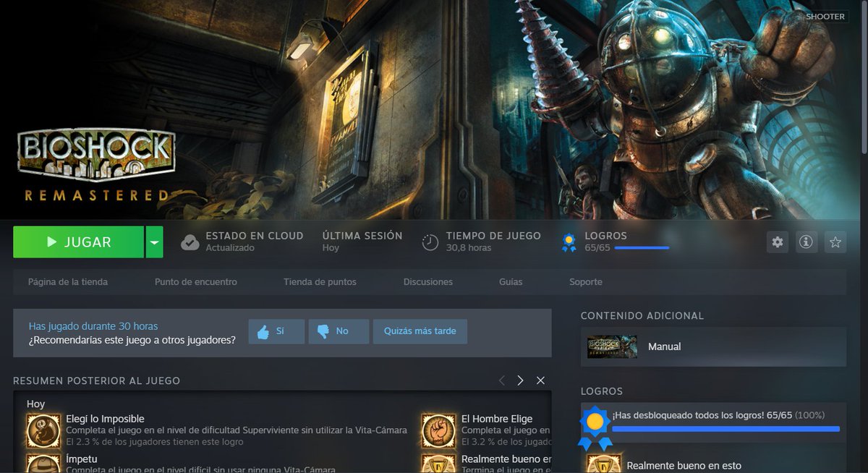Viewport: 868px width, 473px height.
Task: Open the Soporte tab
Action: point(586,282)
